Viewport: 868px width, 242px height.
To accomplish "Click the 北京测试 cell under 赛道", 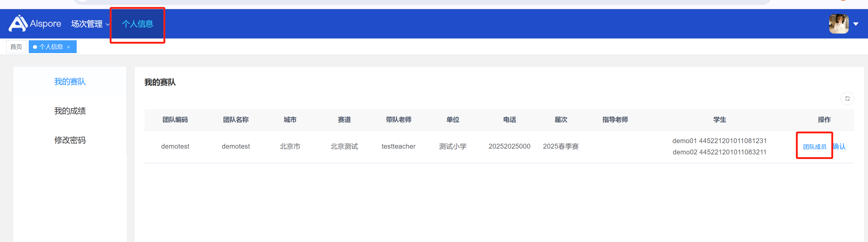I will click(x=344, y=146).
